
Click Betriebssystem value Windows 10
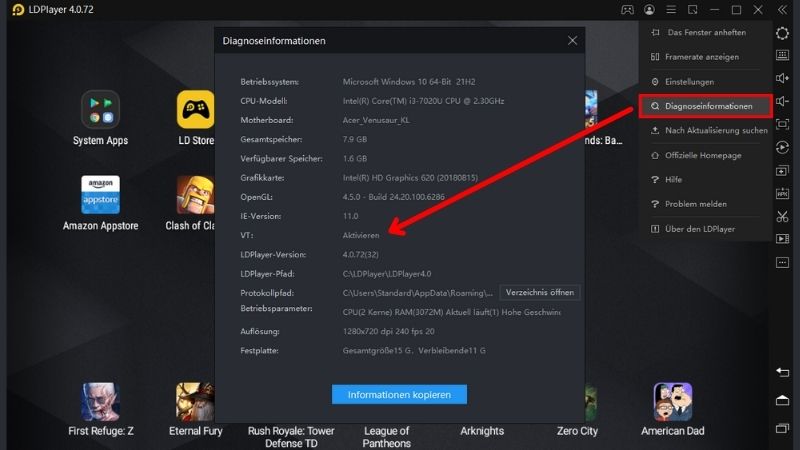click(409, 82)
